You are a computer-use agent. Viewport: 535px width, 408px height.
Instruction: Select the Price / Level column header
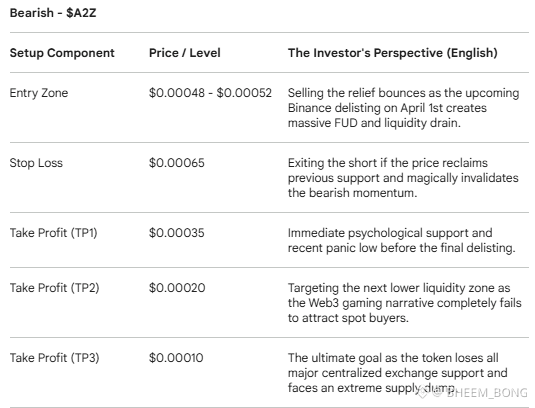[185, 53]
